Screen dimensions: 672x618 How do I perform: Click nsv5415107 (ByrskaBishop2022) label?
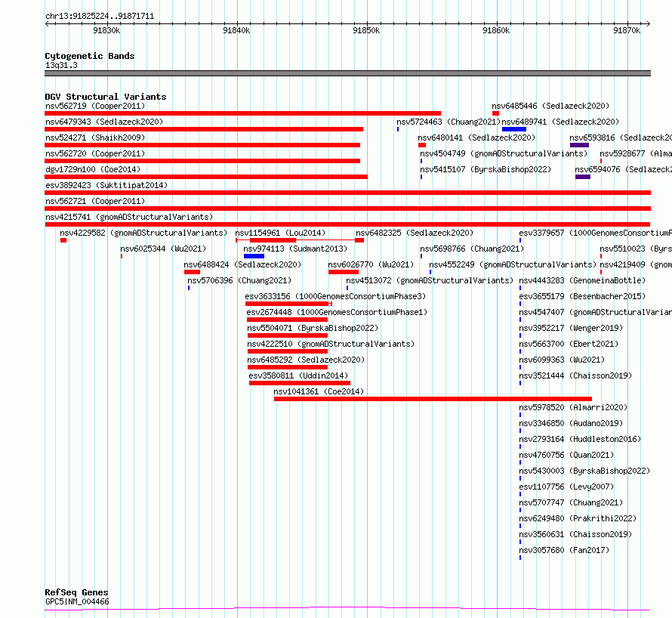click(486, 169)
